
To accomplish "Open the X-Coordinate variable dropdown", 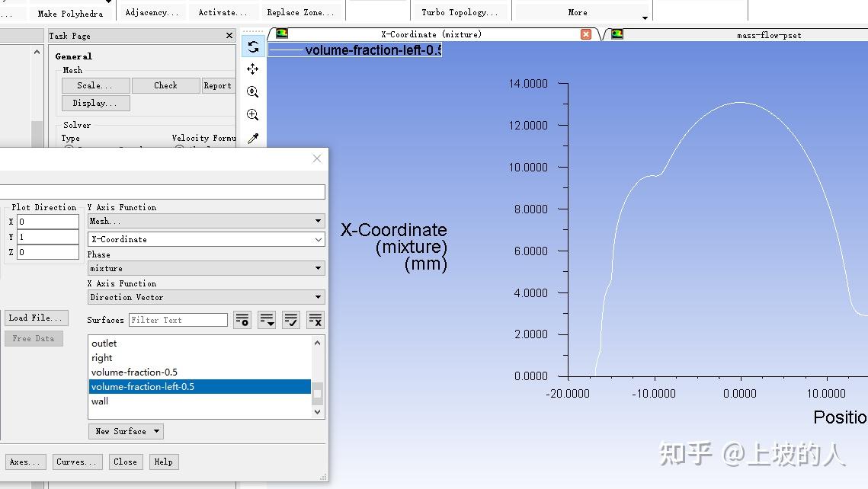I will (x=206, y=239).
